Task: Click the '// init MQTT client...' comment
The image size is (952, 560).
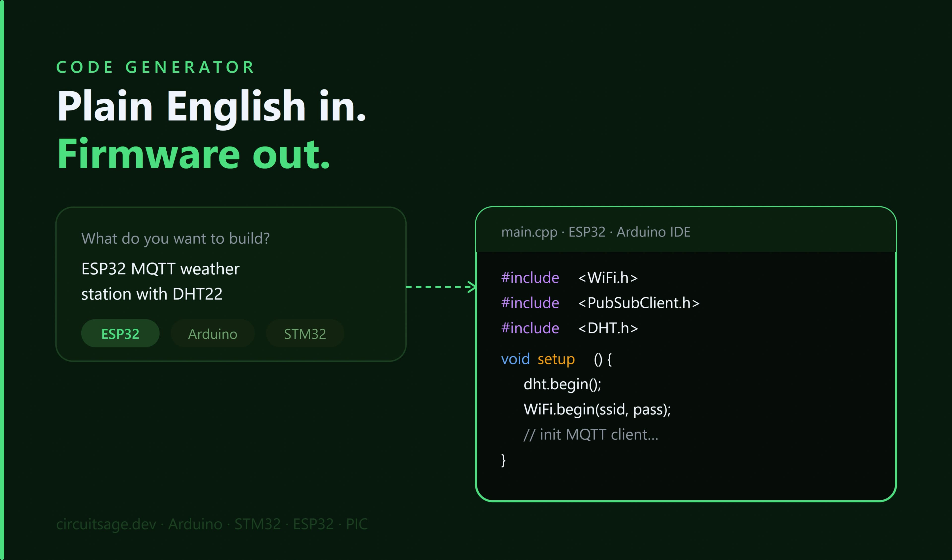Action: coord(591,435)
